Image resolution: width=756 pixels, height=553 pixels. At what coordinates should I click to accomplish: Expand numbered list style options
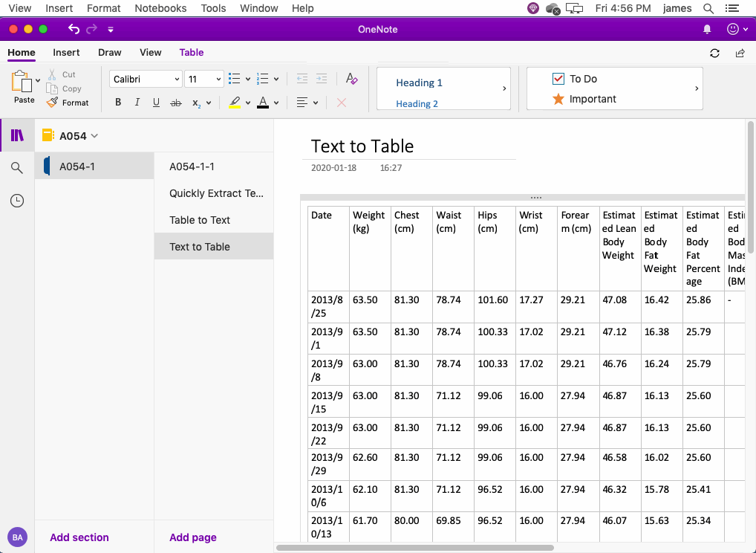(x=276, y=79)
